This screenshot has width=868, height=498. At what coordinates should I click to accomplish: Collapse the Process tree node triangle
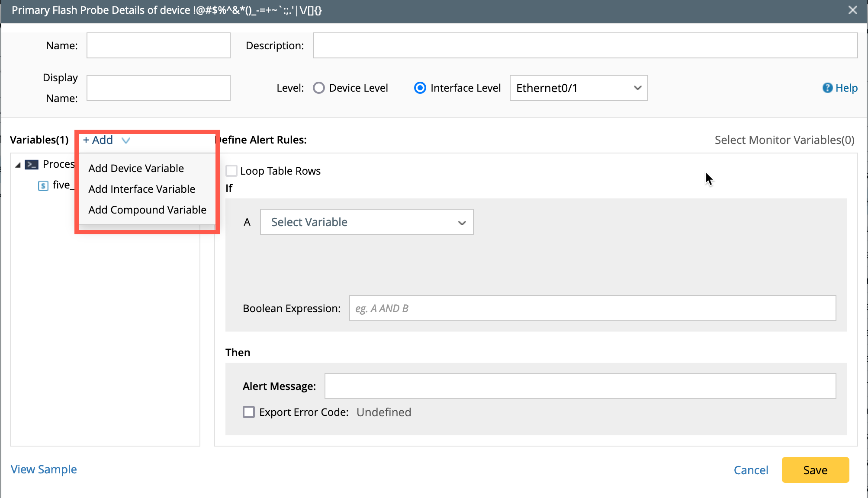coord(18,165)
